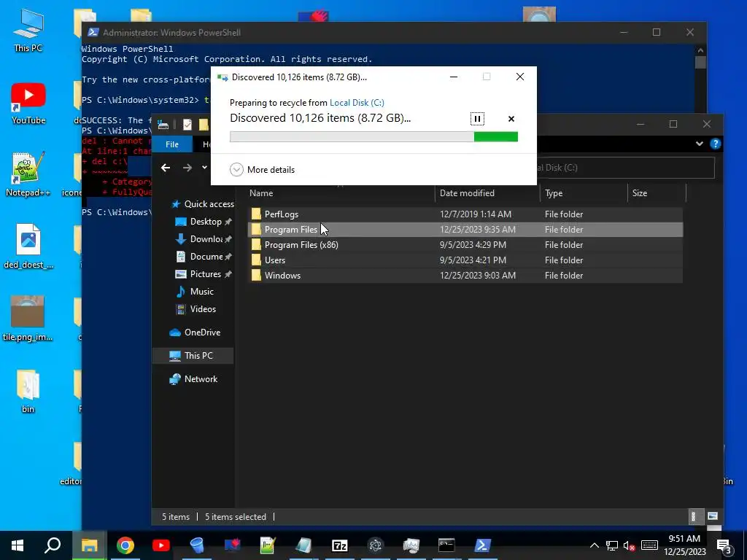The width and height of the screenshot is (747, 560).
Task: Open Videos in the navigation pane
Action: coord(196,309)
